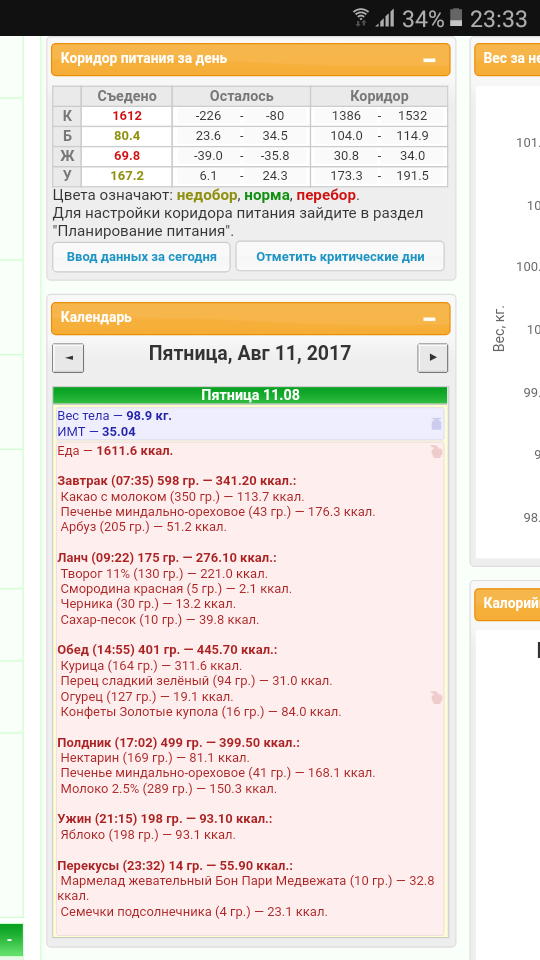540x960 pixels.
Task: Click the Отметить критические дни button
Action: [x=340, y=257]
